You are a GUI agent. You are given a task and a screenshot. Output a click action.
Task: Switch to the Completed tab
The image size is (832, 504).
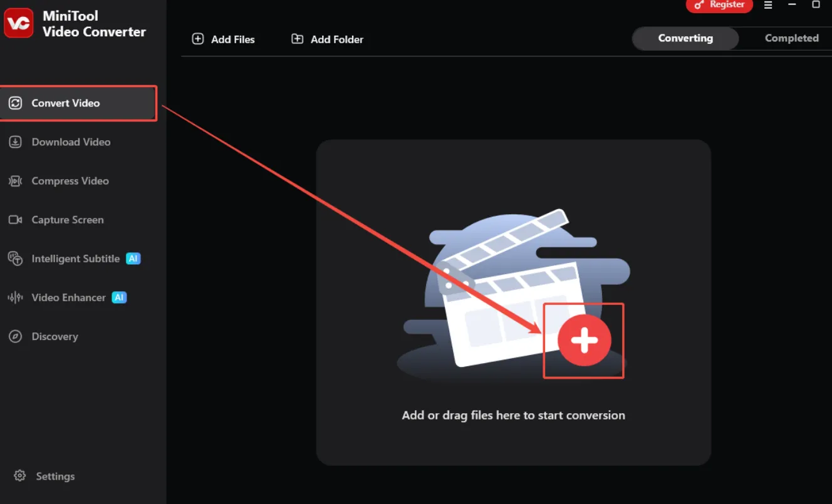click(791, 38)
